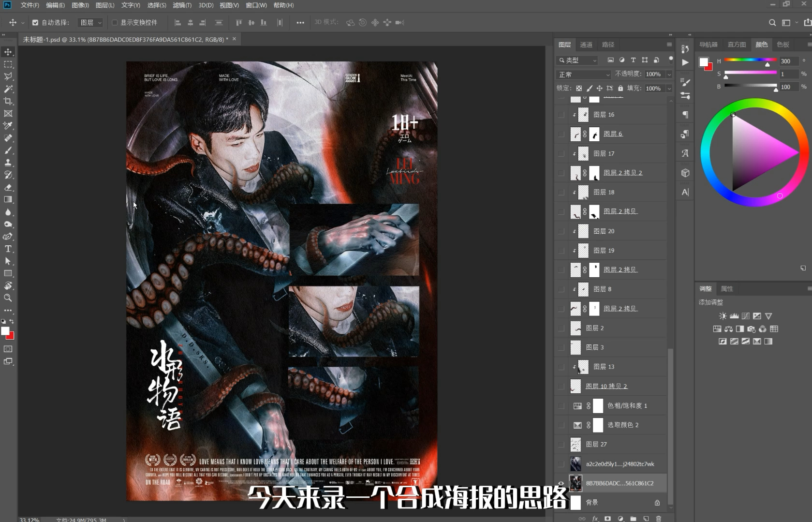
Task: Select the Move tool
Action: coord(8,52)
